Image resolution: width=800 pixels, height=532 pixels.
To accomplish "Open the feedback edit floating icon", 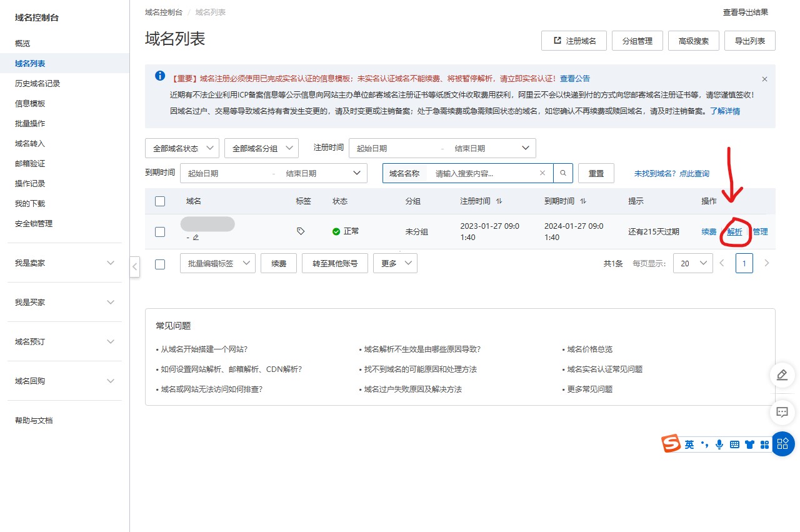I will click(781, 374).
